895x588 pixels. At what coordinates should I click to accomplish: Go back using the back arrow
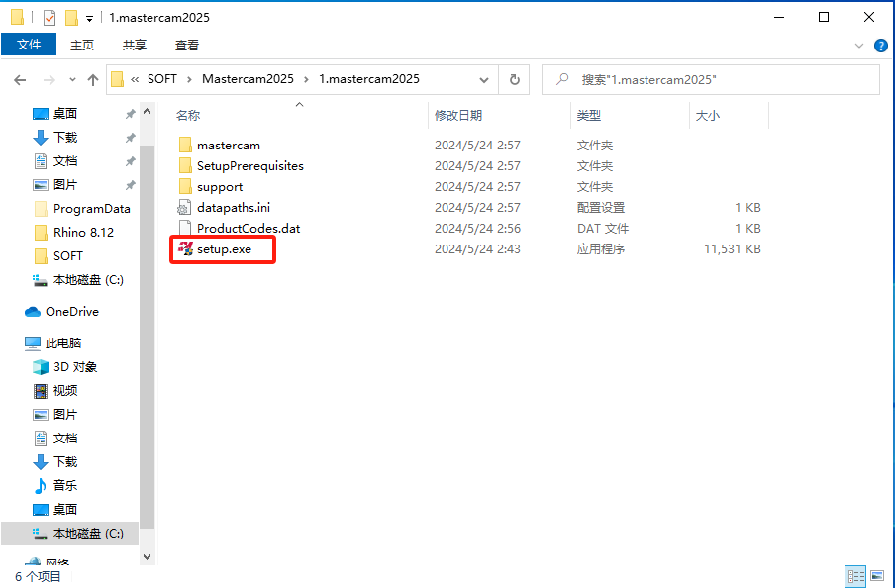click(20, 80)
